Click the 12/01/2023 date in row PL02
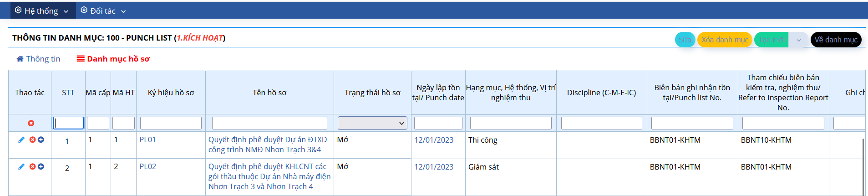868x196 pixels. [434, 167]
